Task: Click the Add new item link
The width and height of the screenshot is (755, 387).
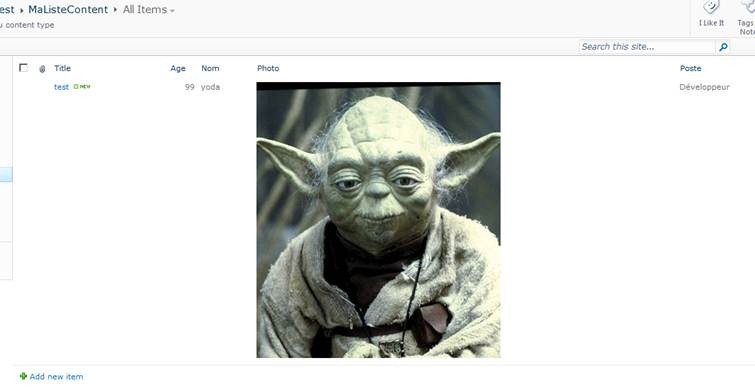Action: [56, 376]
